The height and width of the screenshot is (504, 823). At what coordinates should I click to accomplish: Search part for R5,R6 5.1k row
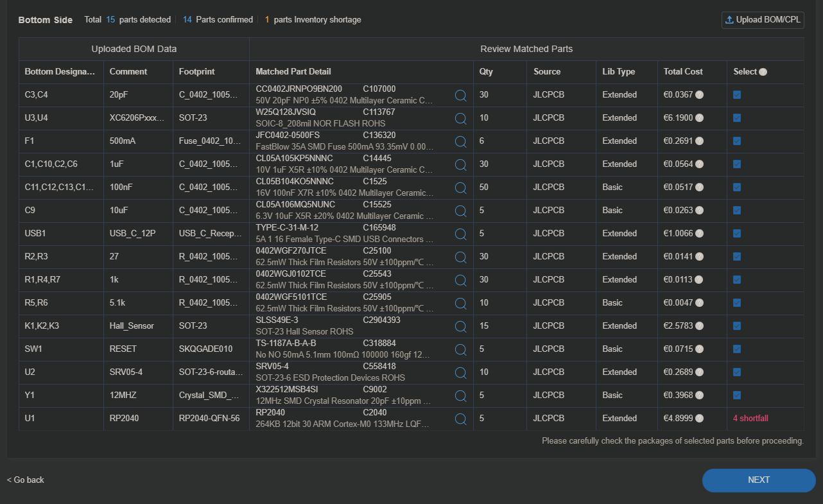tap(460, 304)
